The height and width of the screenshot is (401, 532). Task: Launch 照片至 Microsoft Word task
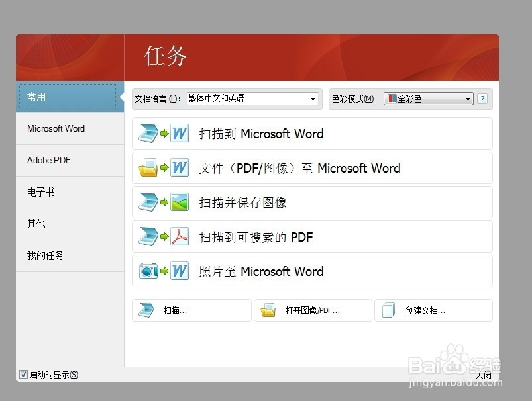click(312, 271)
